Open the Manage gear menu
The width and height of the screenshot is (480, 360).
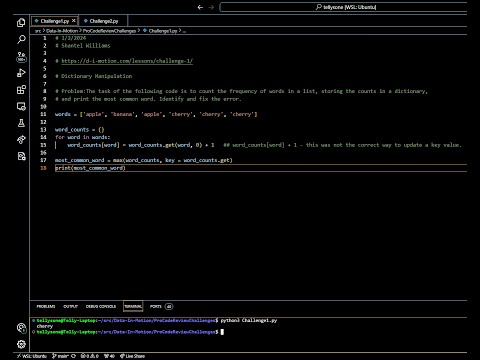(x=21, y=344)
